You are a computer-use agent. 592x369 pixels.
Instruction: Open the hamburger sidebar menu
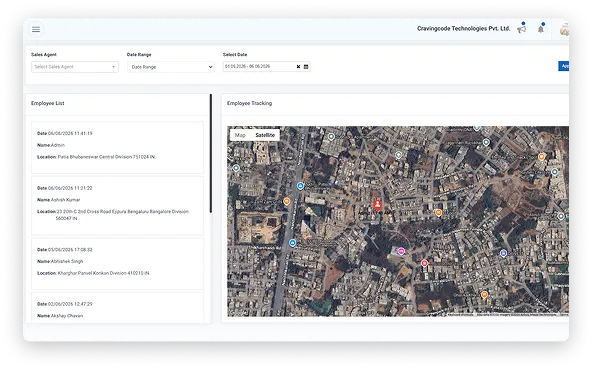[x=36, y=29]
